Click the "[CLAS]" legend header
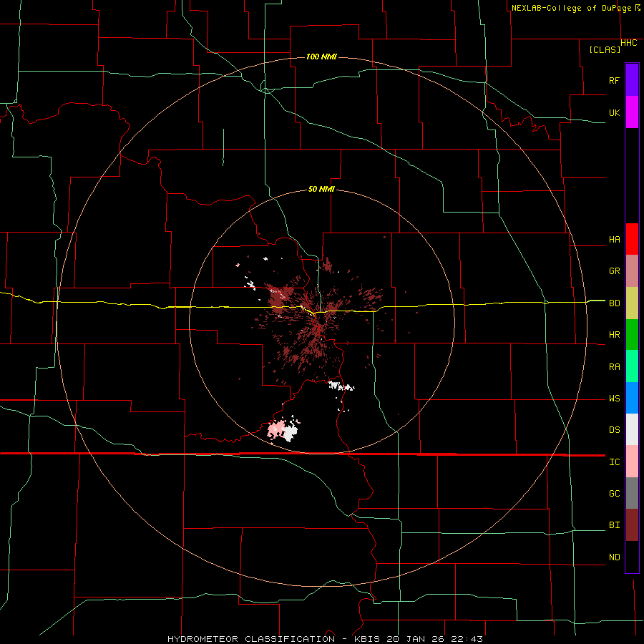Viewport: 644px width, 644px height. 605,49
